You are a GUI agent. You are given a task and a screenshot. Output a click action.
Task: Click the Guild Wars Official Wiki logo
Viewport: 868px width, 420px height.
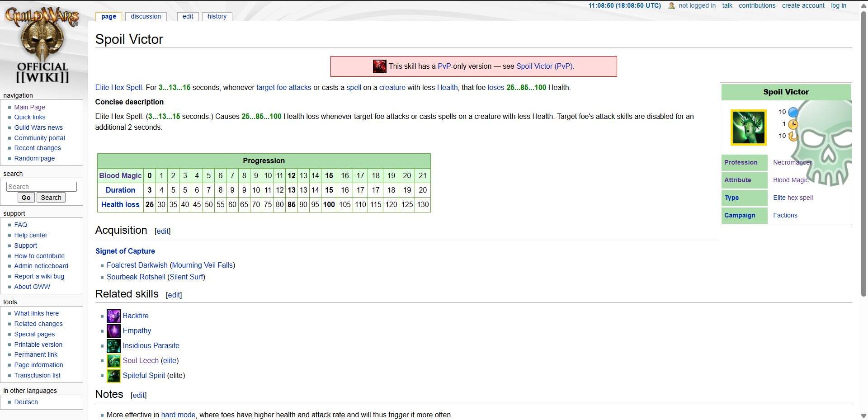42,44
